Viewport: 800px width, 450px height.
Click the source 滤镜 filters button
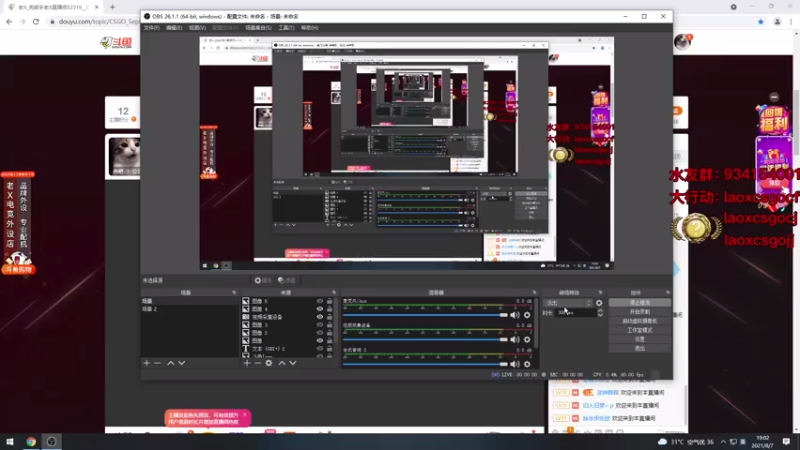287,280
